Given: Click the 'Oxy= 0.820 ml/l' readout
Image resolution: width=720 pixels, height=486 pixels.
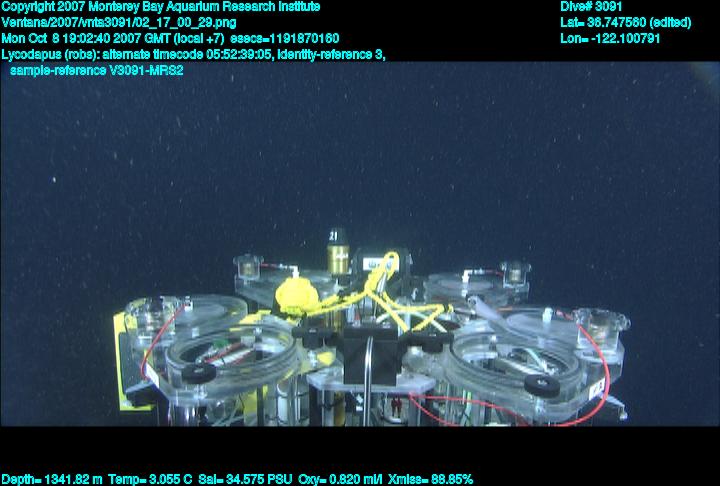Looking at the screenshot, I should 340,480.
